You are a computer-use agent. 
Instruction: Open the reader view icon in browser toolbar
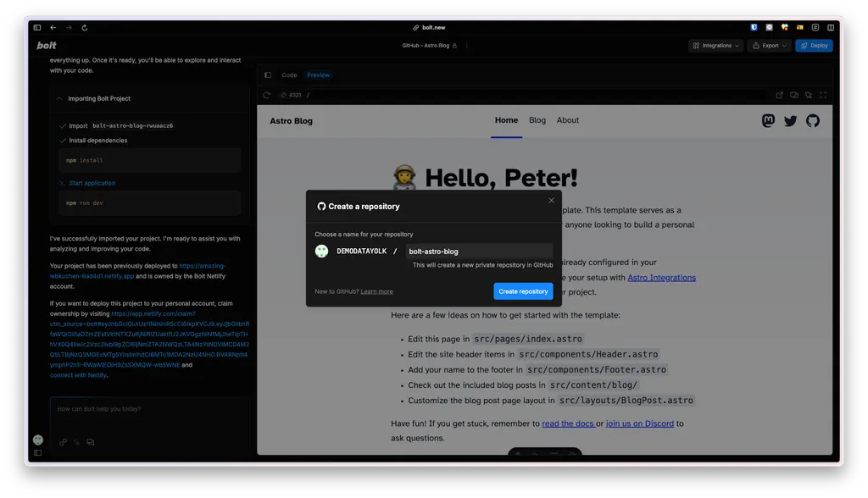point(815,27)
